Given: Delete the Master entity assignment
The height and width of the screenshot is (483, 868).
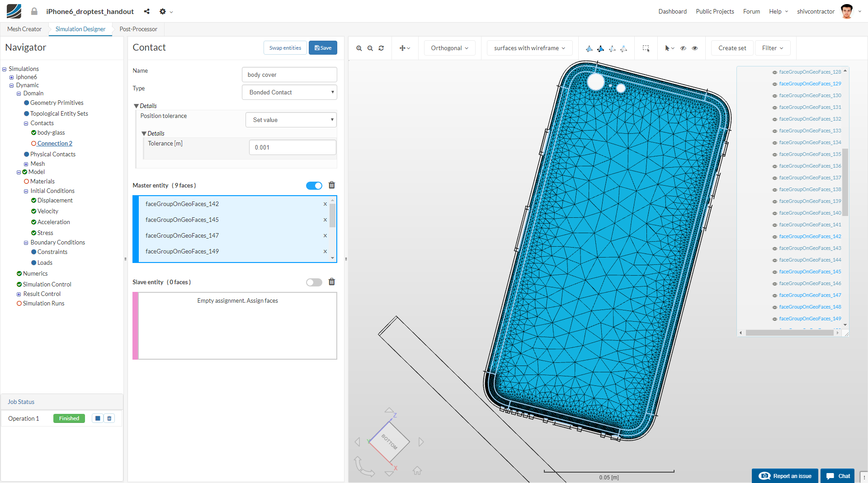Looking at the screenshot, I should pyautogui.click(x=331, y=185).
